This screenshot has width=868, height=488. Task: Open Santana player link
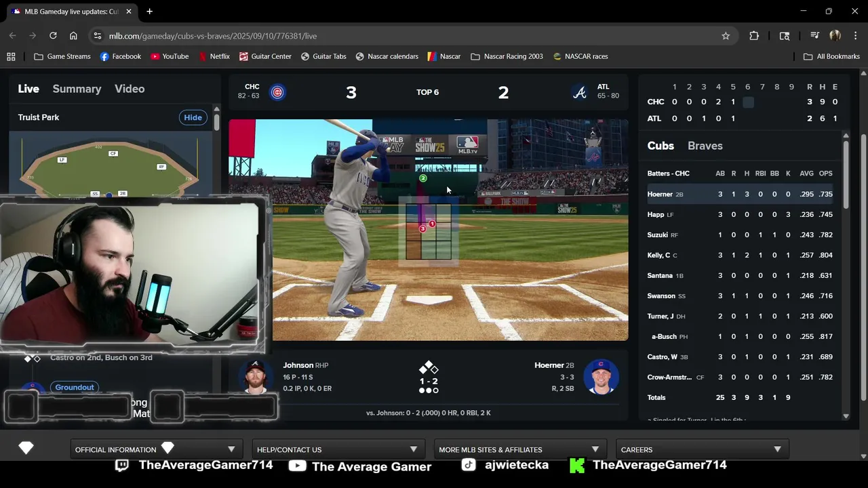pyautogui.click(x=660, y=275)
